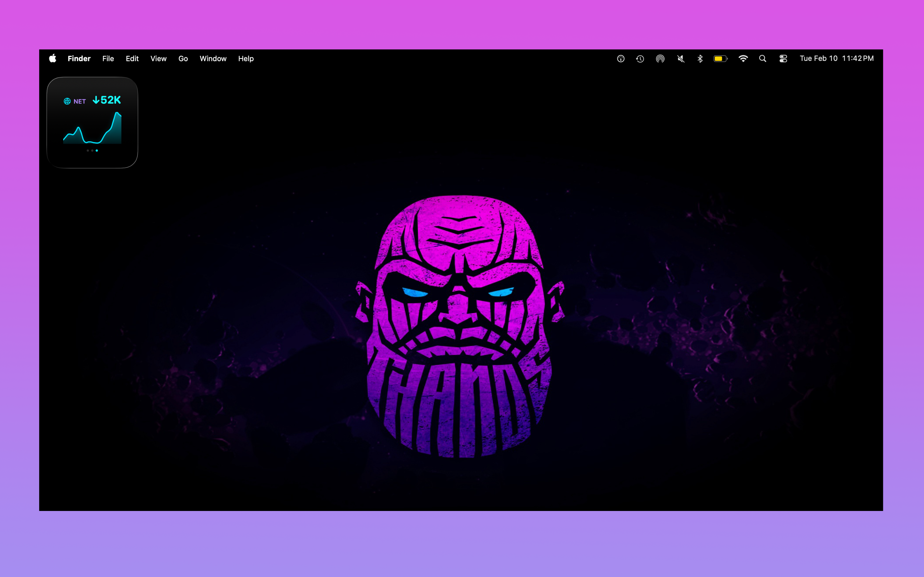Select the third page dot on the widget
This screenshot has width=924, height=577.
pos(97,151)
